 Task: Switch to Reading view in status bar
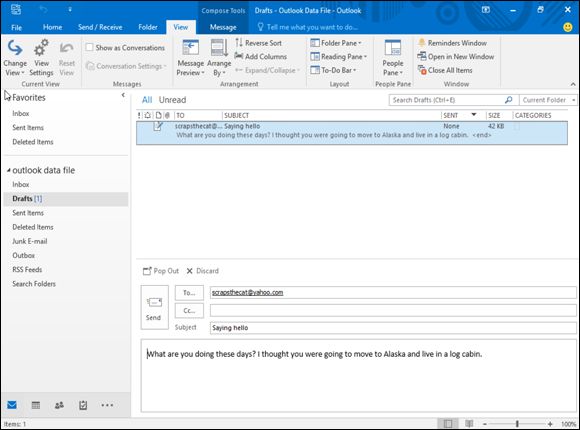469,424
